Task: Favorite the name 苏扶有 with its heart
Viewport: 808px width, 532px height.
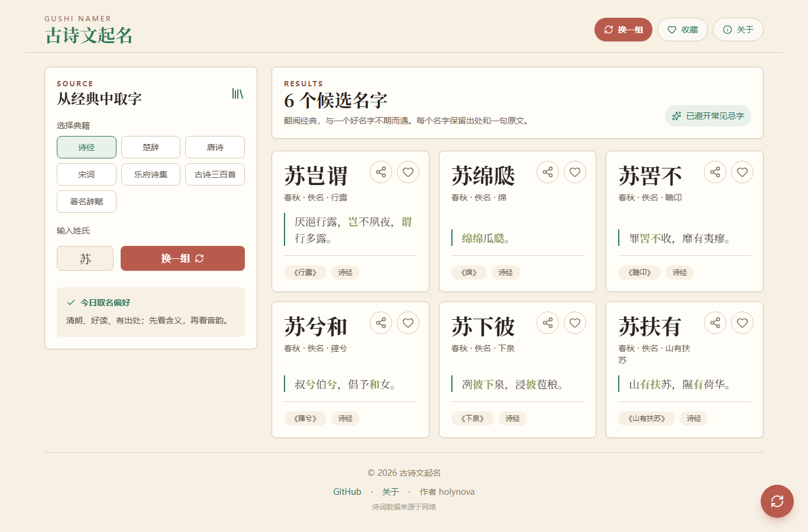Action: 742,323
